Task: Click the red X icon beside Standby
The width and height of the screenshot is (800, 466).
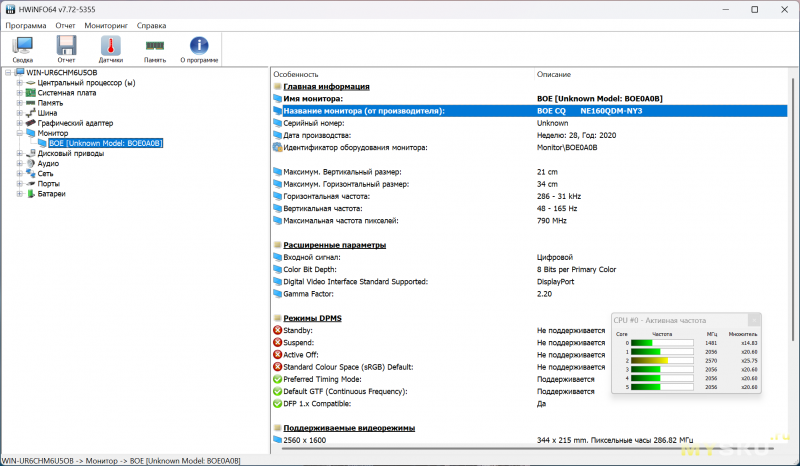Action: (278, 330)
